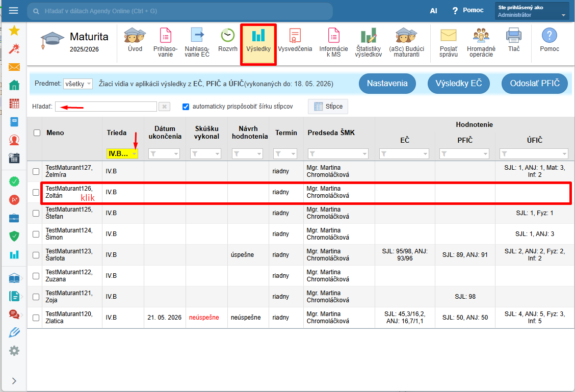Open the red grid timetable sidebar icon

(14, 103)
